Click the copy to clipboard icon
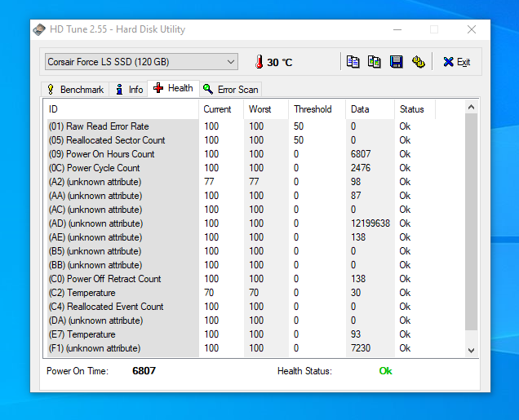The height and width of the screenshot is (420, 519). tap(353, 62)
